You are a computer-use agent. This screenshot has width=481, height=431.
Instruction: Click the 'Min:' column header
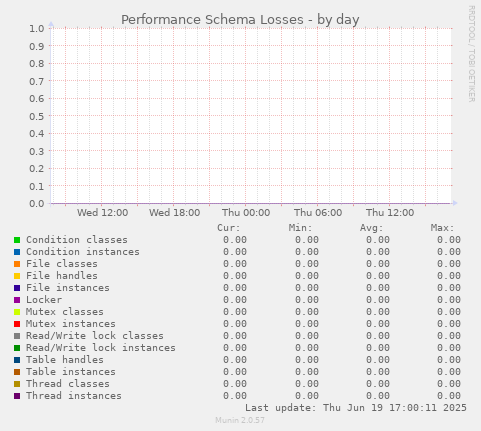pyautogui.click(x=300, y=228)
